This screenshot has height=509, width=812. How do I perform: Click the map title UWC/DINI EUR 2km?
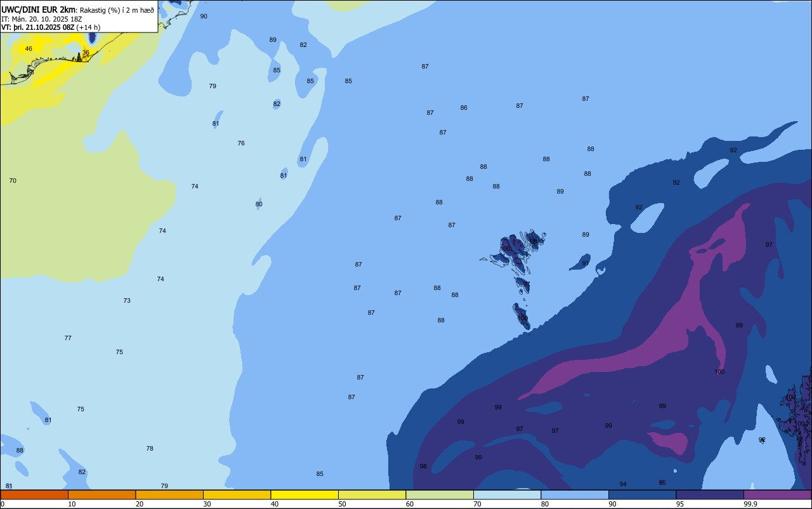coord(39,10)
